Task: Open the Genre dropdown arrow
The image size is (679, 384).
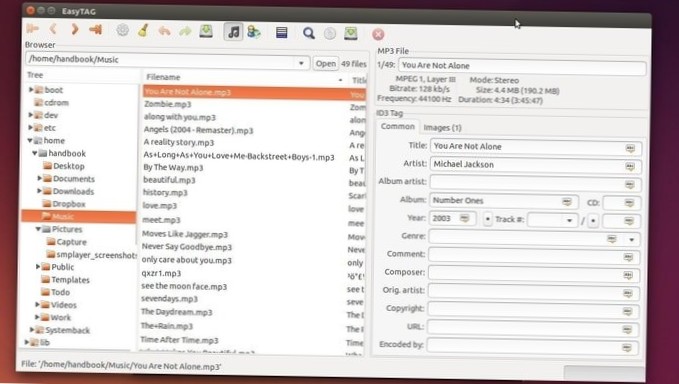Action: [632, 239]
